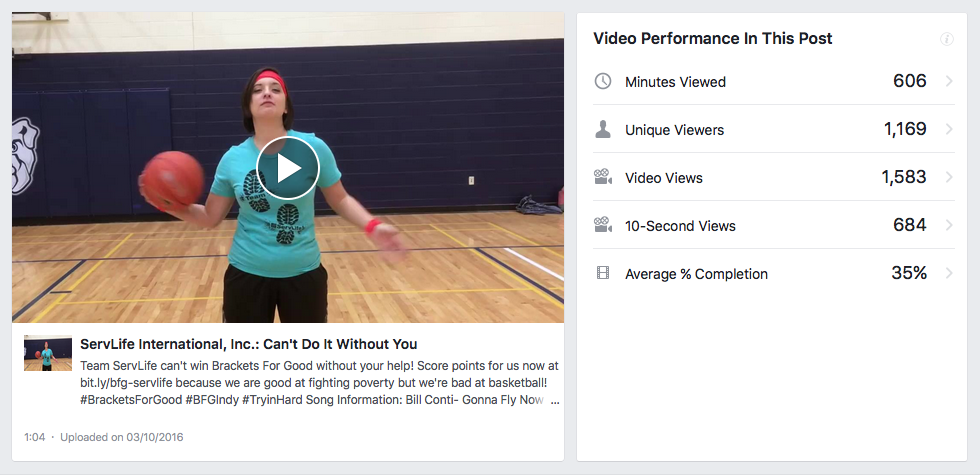The image size is (980, 475).
Task: Expand the Average % Completion chevron
Action: pos(949,273)
